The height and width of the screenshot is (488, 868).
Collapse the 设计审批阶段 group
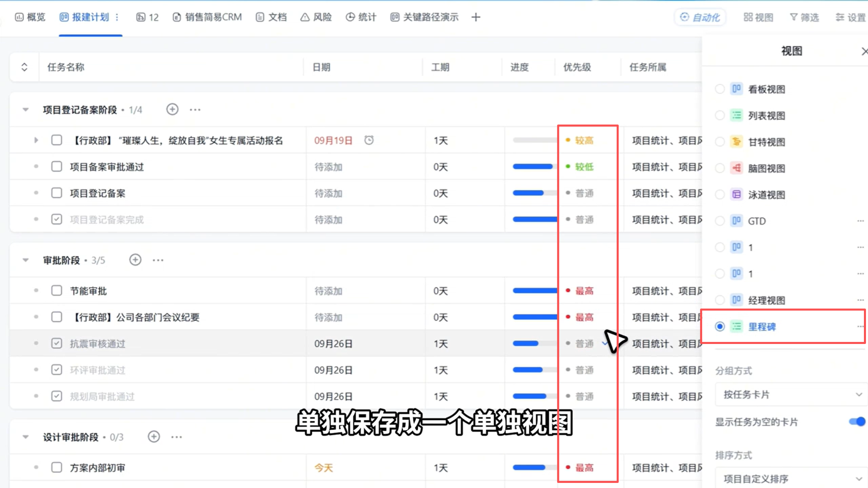click(x=25, y=437)
